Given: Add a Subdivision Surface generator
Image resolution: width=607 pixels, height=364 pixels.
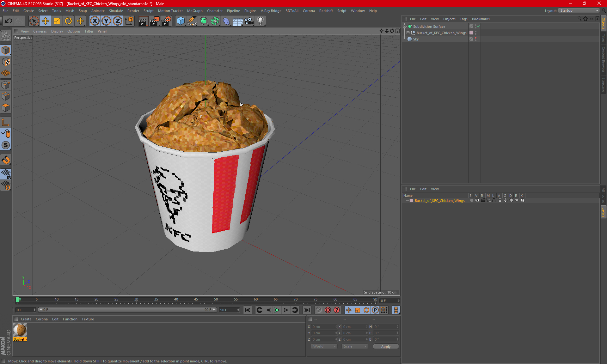Looking at the screenshot, I should (204, 21).
